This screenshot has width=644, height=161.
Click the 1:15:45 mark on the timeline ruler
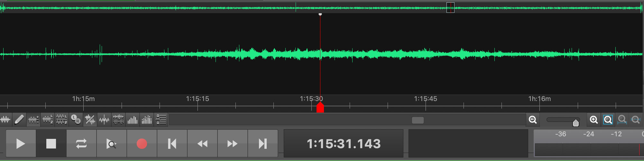[x=426, y=99]
